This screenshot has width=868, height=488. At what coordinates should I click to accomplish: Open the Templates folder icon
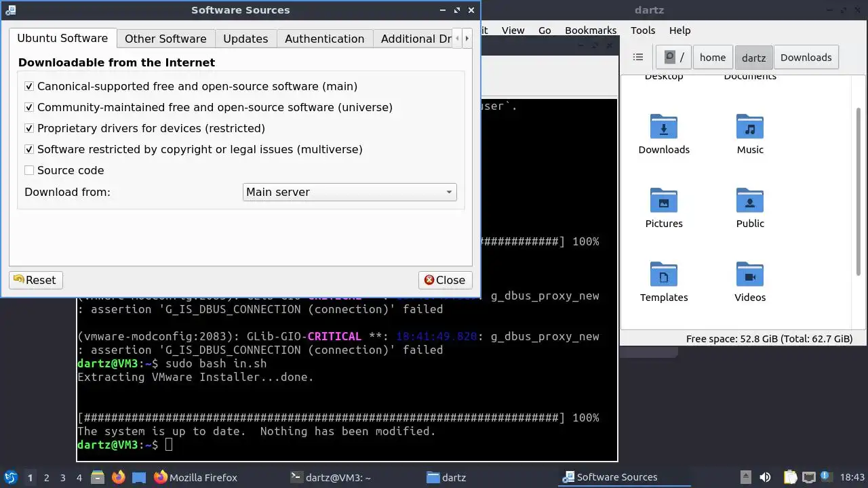point(663,274)
